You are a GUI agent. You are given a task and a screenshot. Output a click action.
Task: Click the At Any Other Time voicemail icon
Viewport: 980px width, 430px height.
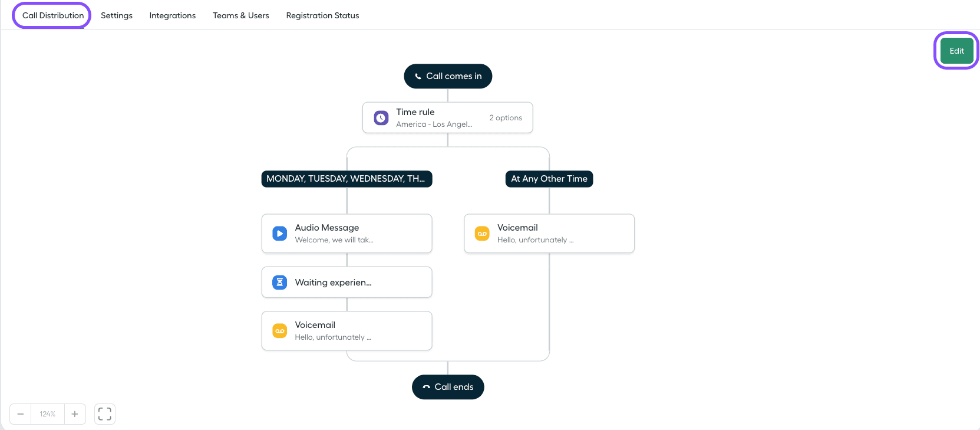click(x=482, y=234)
